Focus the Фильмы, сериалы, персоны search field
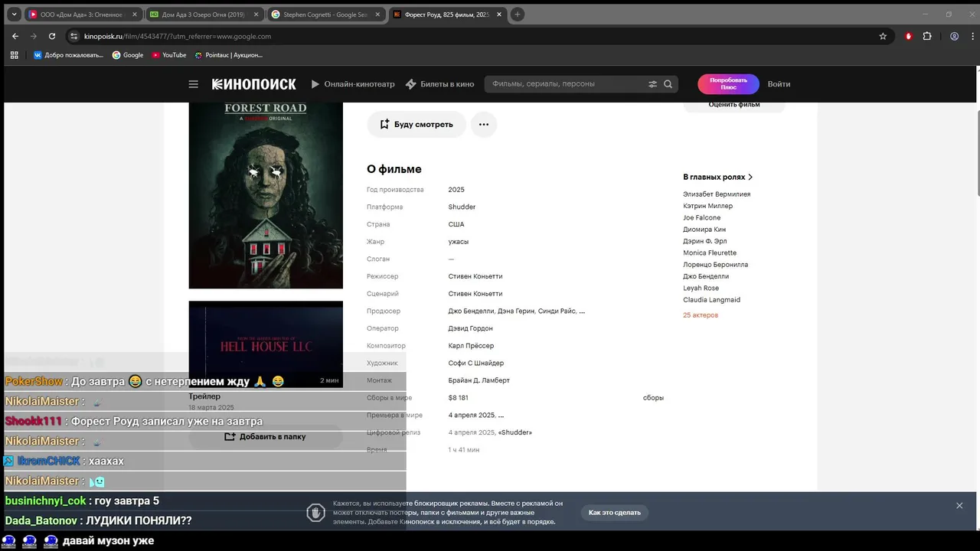980x551 pixels. click(x=567, y=84)
